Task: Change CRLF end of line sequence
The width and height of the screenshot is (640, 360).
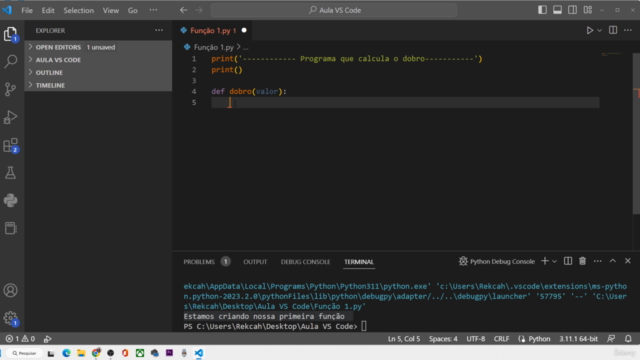Action: coord(501,339)
